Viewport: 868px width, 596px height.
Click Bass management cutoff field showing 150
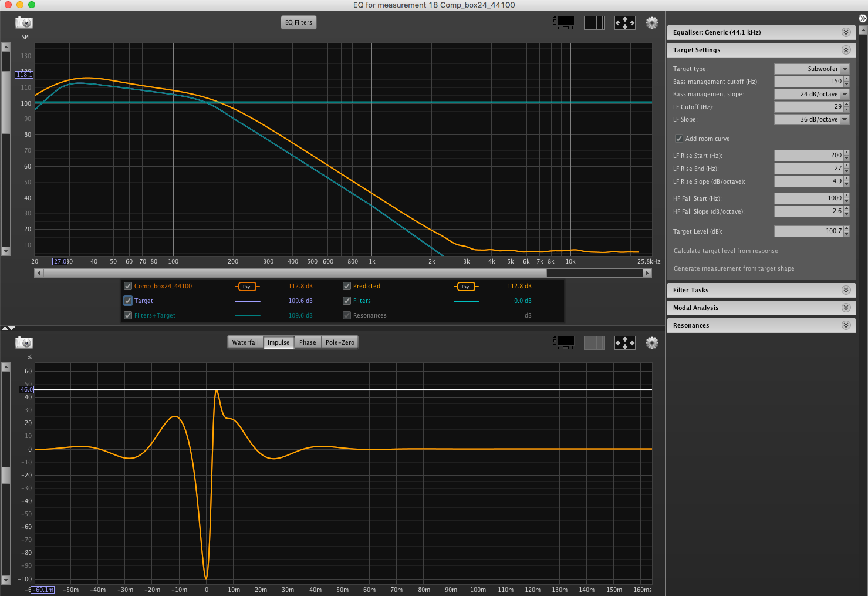tap(808, 81)
